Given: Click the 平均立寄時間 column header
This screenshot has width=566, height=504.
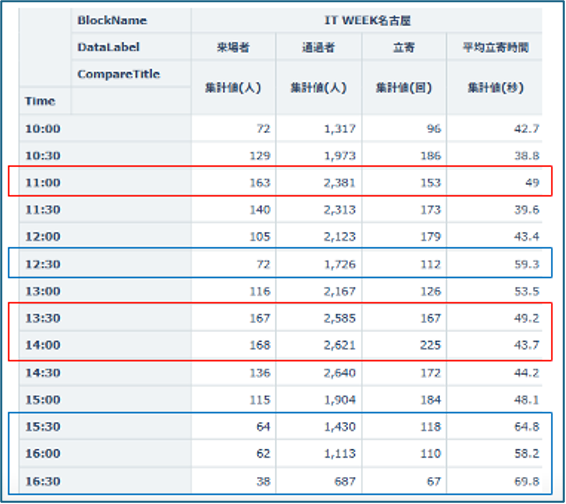Looking at the screenshot, I should (x=496, y=47).
